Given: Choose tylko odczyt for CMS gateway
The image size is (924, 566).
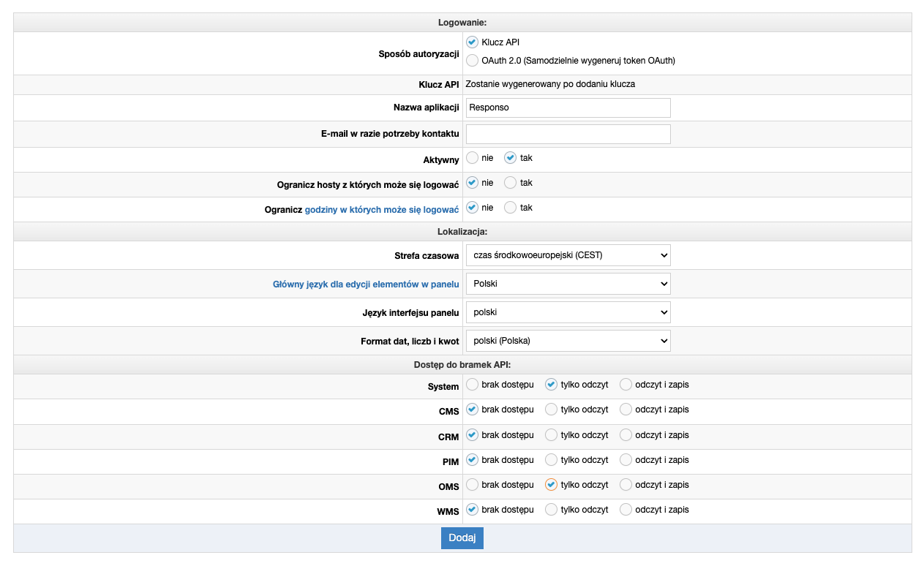Looking at the screenshot, I should coord(552,410).
